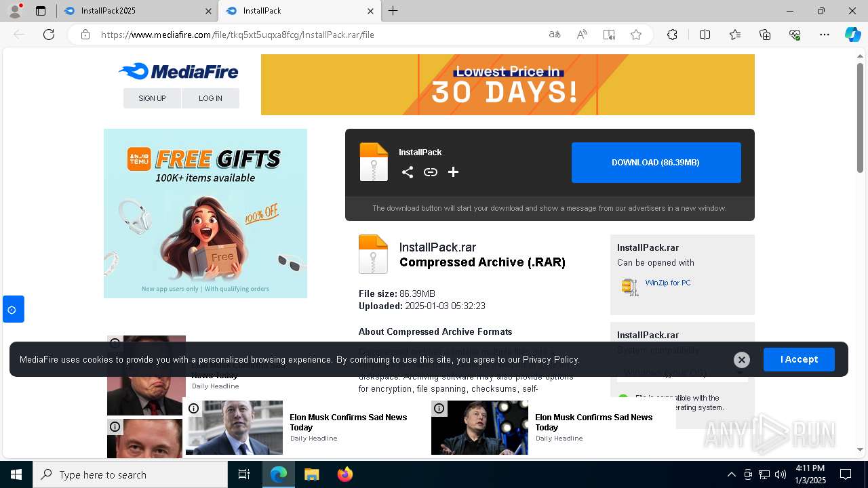Image resolution: width=868 pixels, height=488 pixels.
Task: Open middle Elon Musk Sad News ad
Action: pyautogui.click(x=305, y=428)
